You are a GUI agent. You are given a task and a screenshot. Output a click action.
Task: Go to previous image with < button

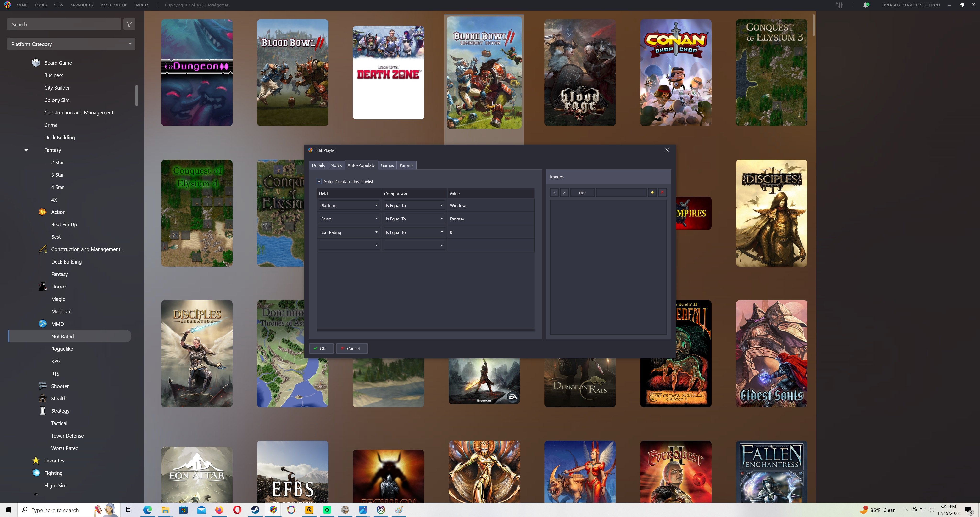pyautogui.click(x=554, y=193)
